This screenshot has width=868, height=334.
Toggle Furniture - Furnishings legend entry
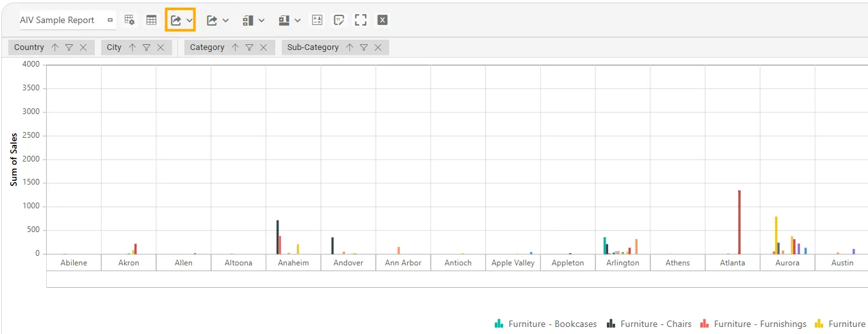coord(753,324)
